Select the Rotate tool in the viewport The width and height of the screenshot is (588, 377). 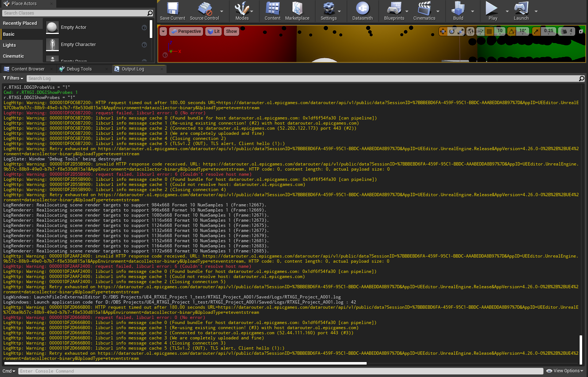451,31
